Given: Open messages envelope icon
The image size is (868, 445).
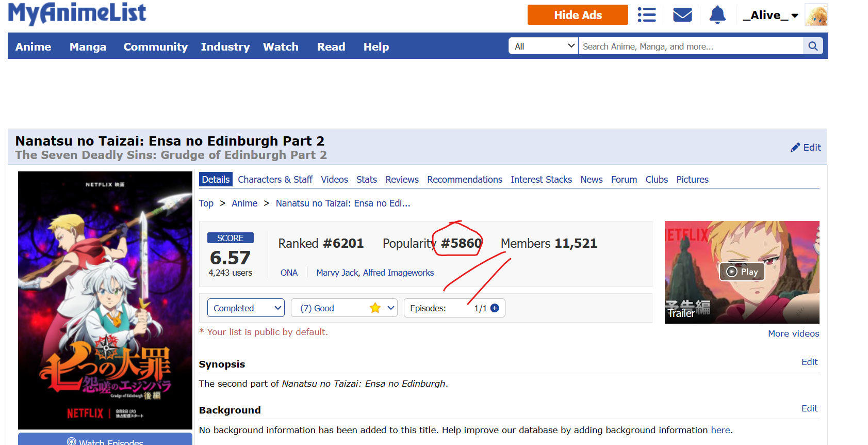Looking at the screenshot, I should click(682, 15).
